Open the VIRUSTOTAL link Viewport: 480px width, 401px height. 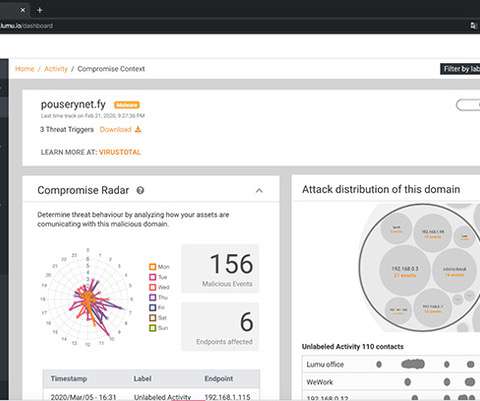[x=120, y=152]
